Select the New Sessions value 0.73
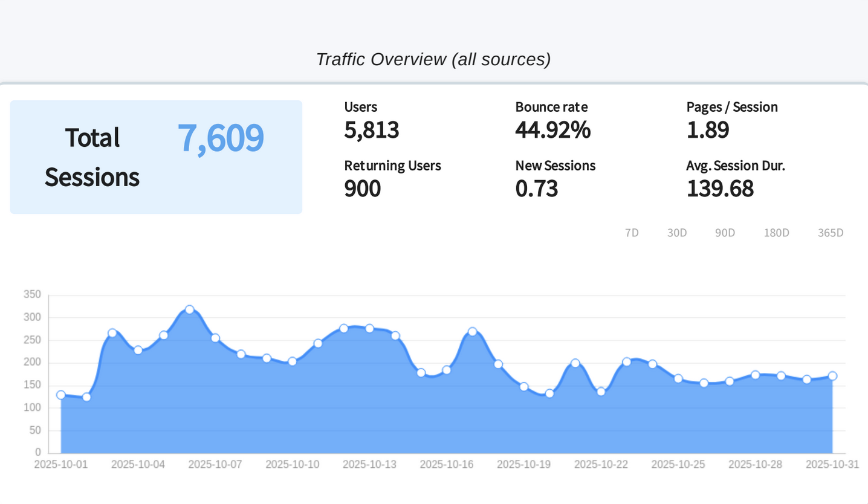Viewport: 868px width, 504px height. (x=536, y=189)
